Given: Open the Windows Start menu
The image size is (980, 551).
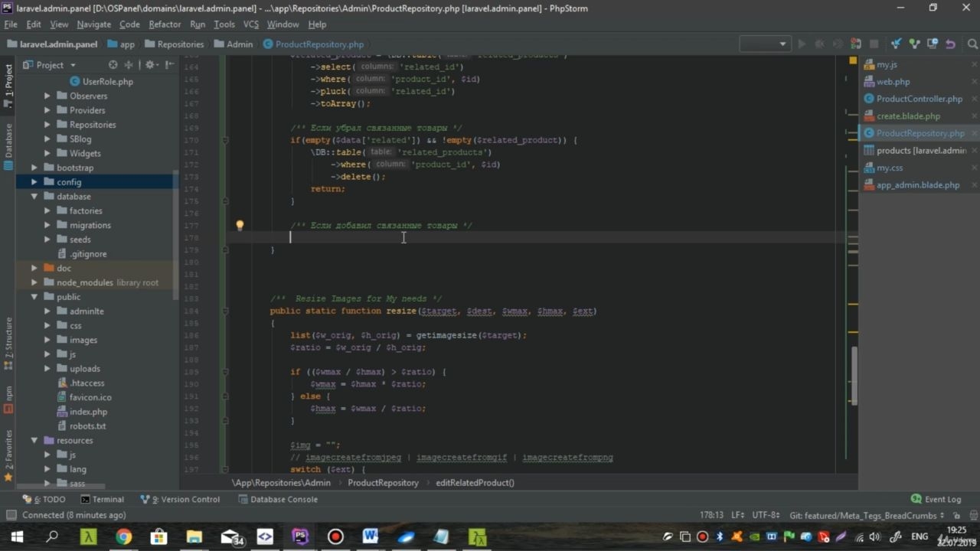Looking at the screenshot, I should point(16,536).
